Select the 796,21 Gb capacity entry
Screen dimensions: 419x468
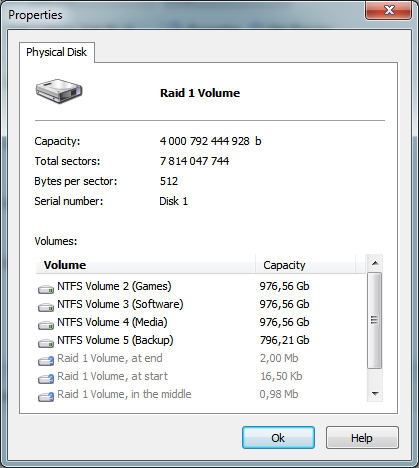coord(284,340)
